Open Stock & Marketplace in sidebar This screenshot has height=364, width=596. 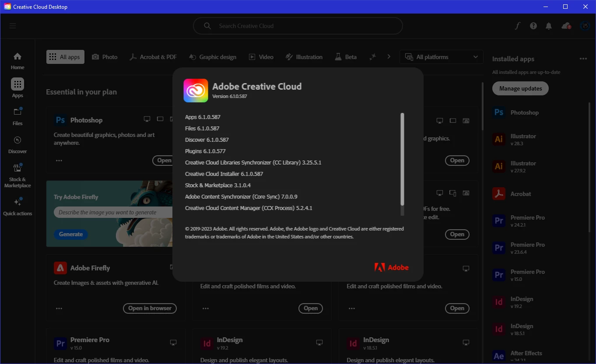pos(18,175)
